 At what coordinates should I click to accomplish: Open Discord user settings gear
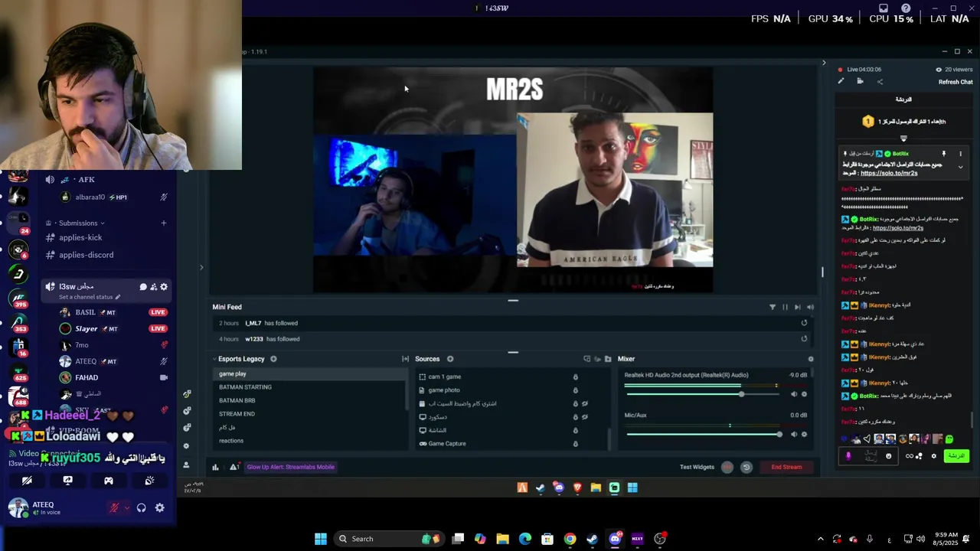159,507
